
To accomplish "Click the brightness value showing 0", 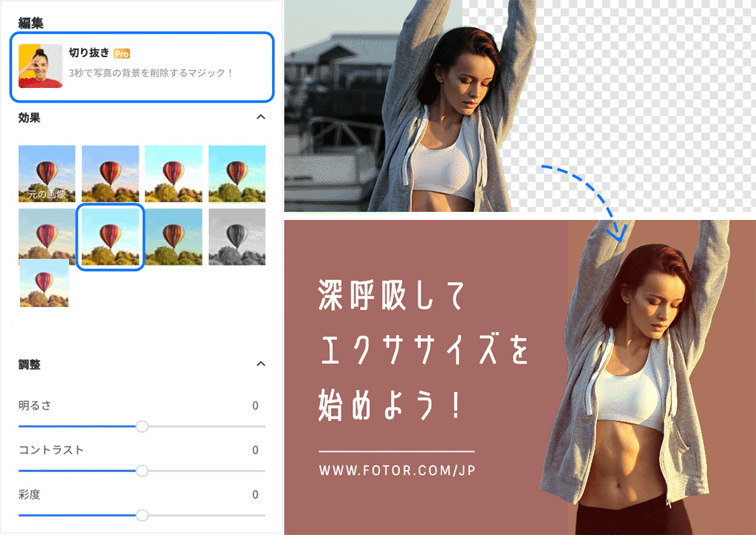I will pos(255,406).
